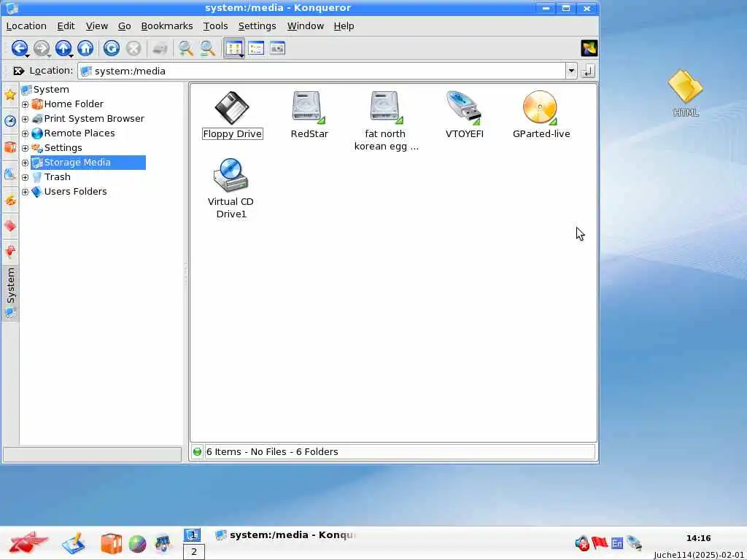
Task: Open the red pushpin sidebar tab
Action: coord(10,251)
